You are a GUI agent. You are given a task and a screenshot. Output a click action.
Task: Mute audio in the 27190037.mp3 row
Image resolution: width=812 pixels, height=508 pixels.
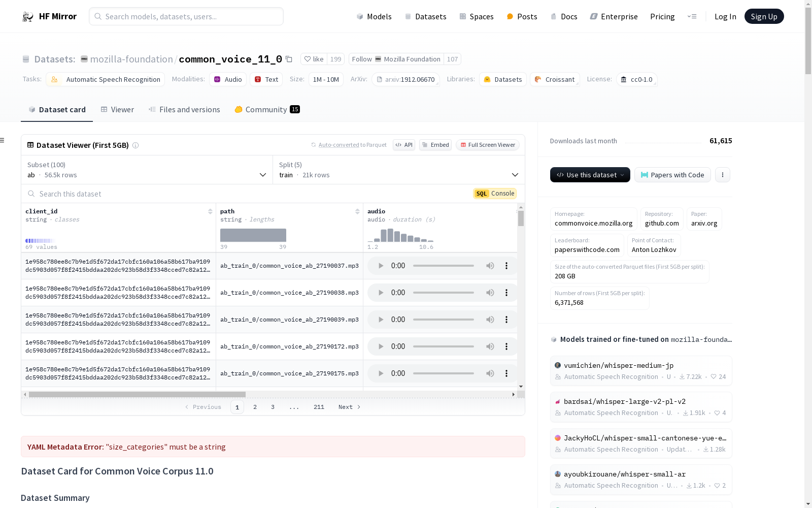(490, 266)
